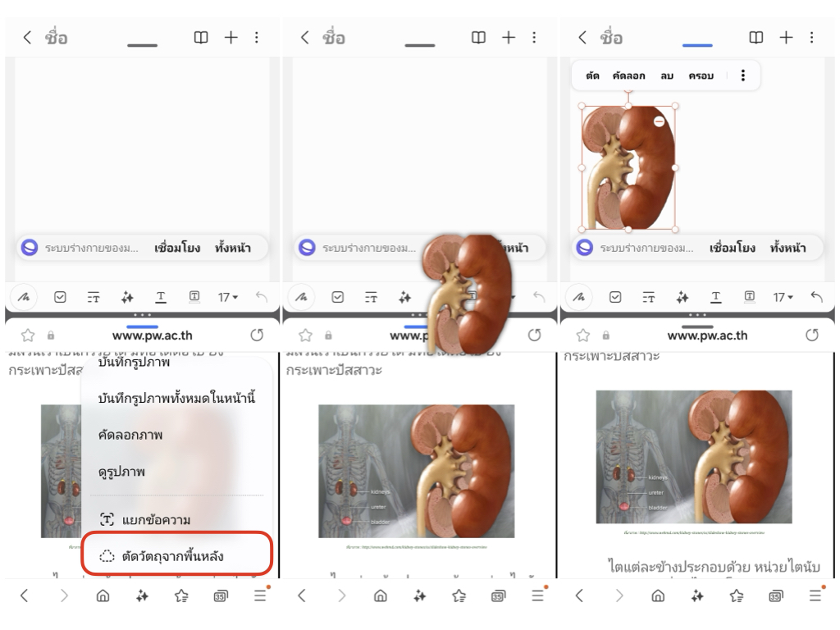
Task: Click the undo arrow in the right note toolbar
Action: [816, 297]
